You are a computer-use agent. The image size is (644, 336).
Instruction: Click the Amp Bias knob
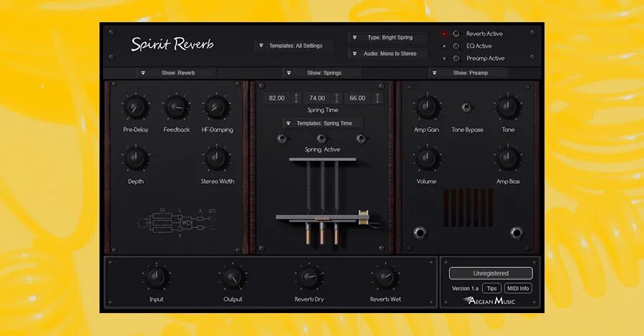[508, 159]
